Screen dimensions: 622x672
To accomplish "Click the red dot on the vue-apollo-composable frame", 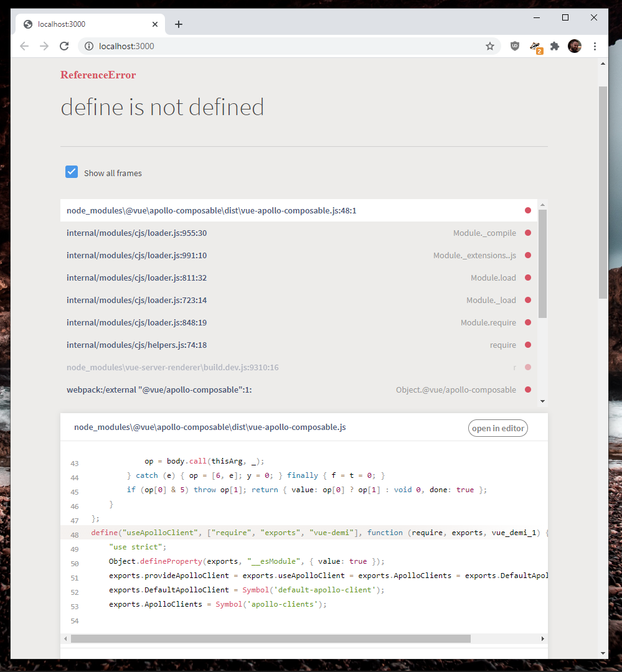I will click(527, 210).
